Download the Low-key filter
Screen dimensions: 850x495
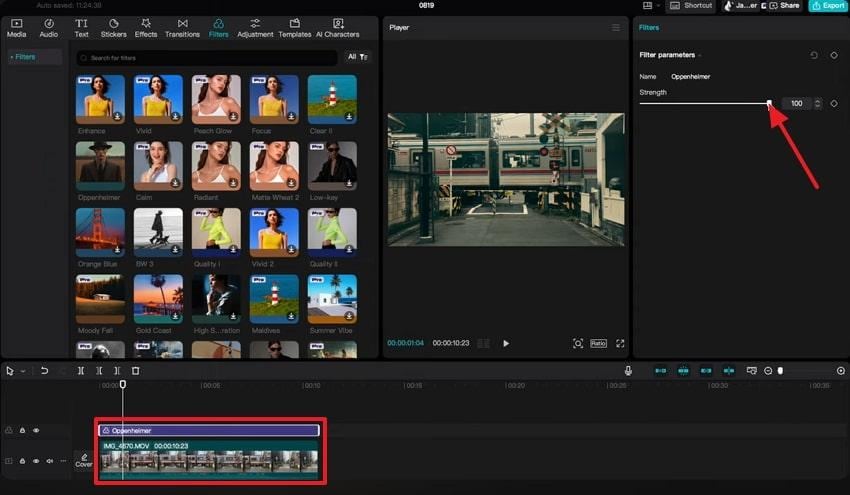[349, 183]
